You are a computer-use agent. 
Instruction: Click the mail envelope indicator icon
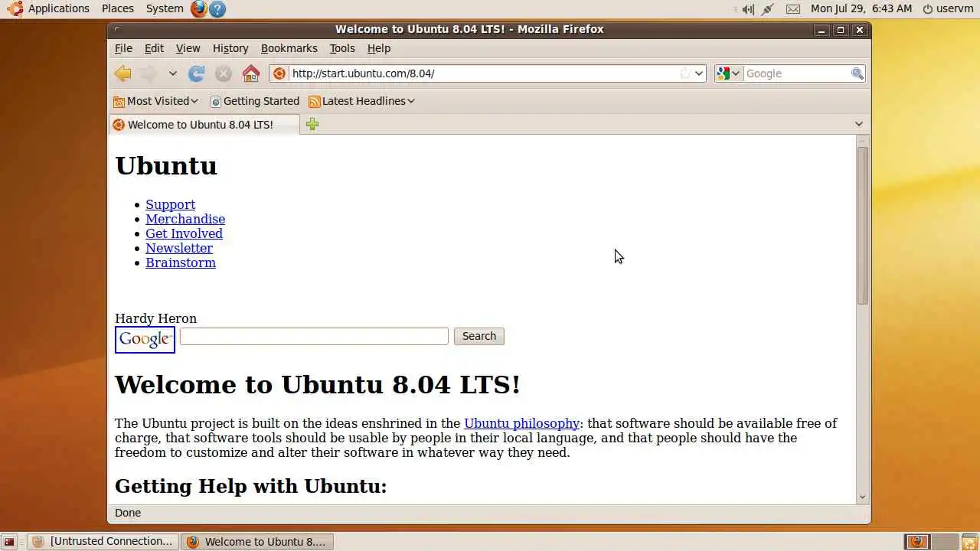coord(793,8)
